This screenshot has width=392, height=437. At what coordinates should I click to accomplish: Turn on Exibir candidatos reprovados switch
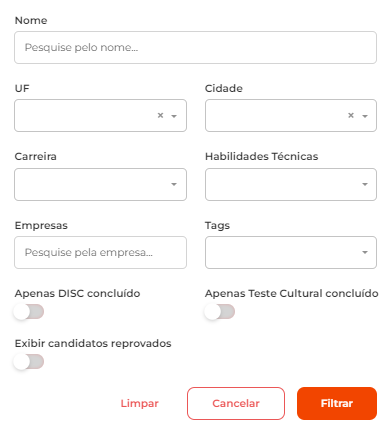pyautogui.click(x=29, y=362)
